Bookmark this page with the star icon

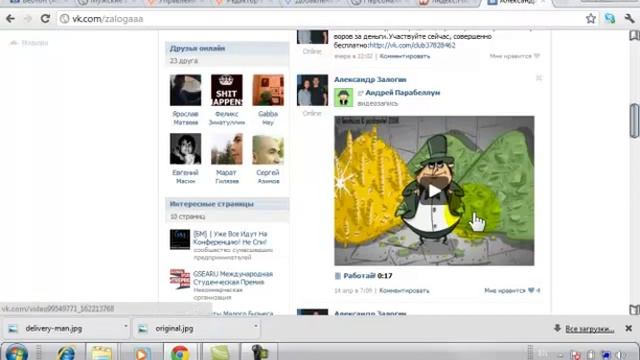[591, 18]
